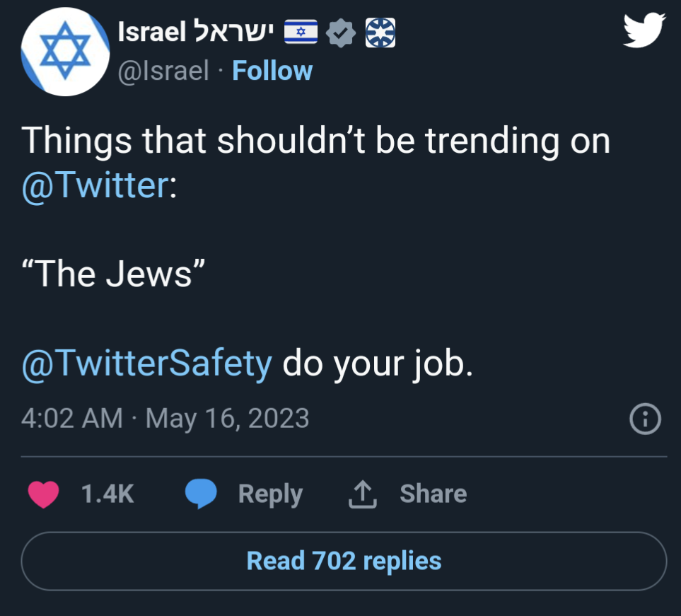Click the tweet text "The Jews"
Viewport: 681px width, 616px height.
point(113,273)
